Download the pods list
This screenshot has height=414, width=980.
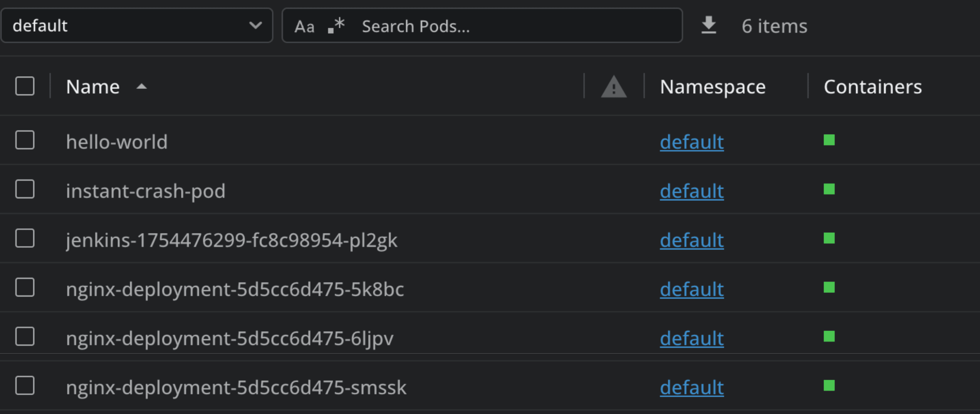(x=709, y=25)
